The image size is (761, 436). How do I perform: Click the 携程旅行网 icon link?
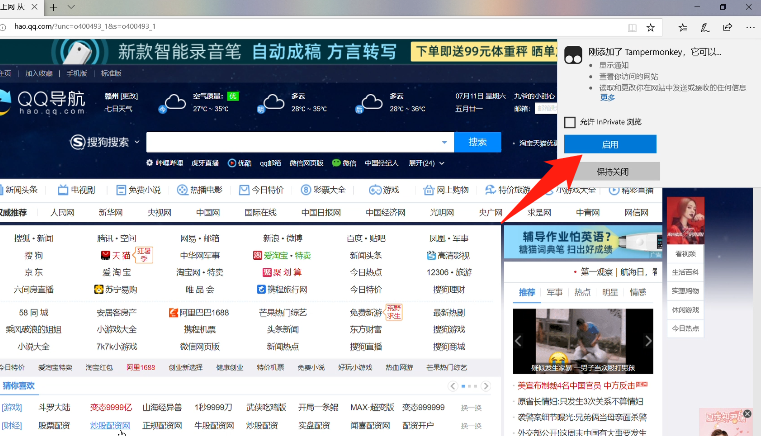[282, 290]
